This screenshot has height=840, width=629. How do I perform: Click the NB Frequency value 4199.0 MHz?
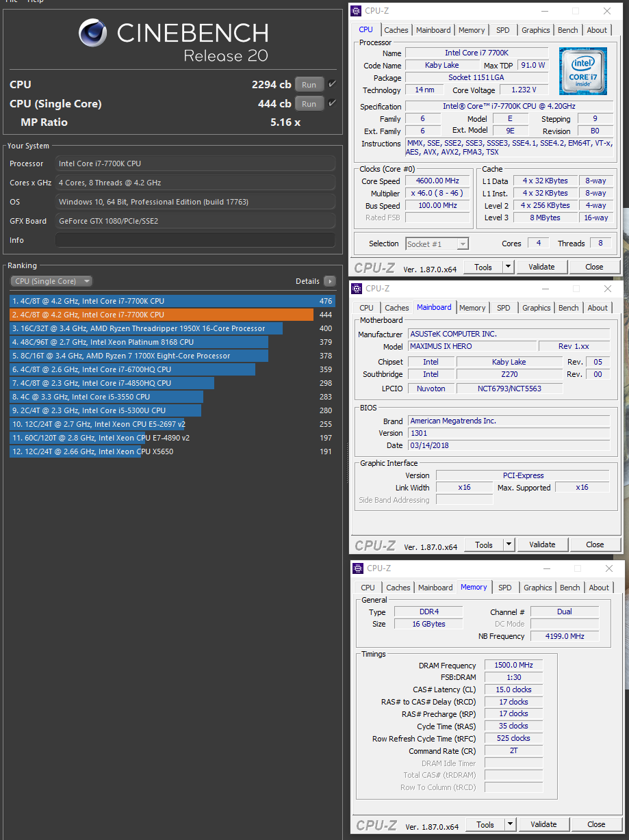pyautogui.click(x=565, y=636)
